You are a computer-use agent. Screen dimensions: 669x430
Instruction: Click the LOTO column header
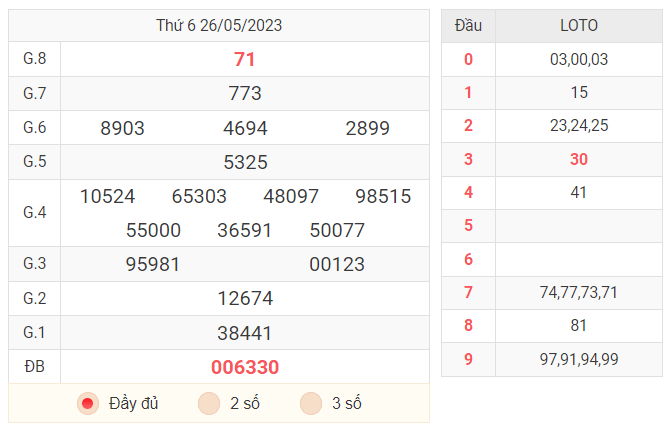[579, 26]
